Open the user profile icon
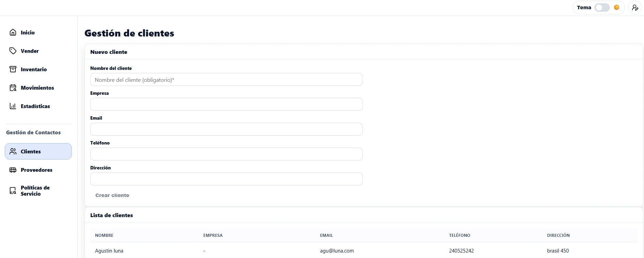644x258 pixels. (635, 7)
